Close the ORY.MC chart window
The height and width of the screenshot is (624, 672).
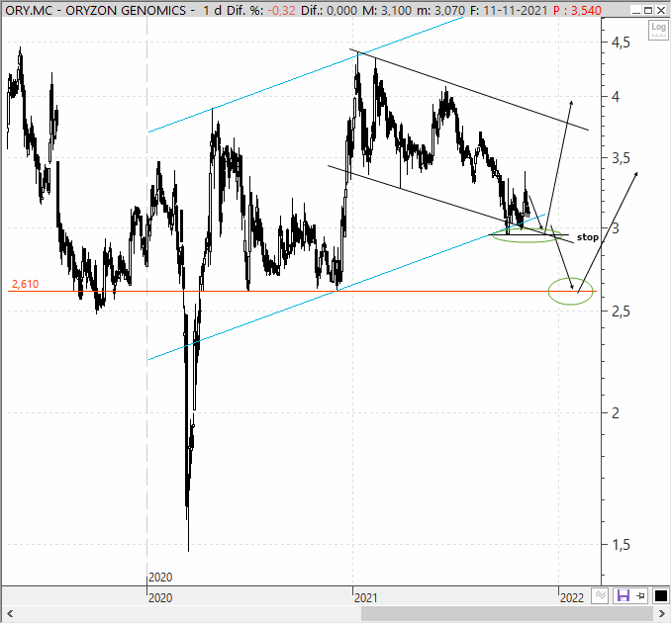pyautogui.click(x=661, y=10)
